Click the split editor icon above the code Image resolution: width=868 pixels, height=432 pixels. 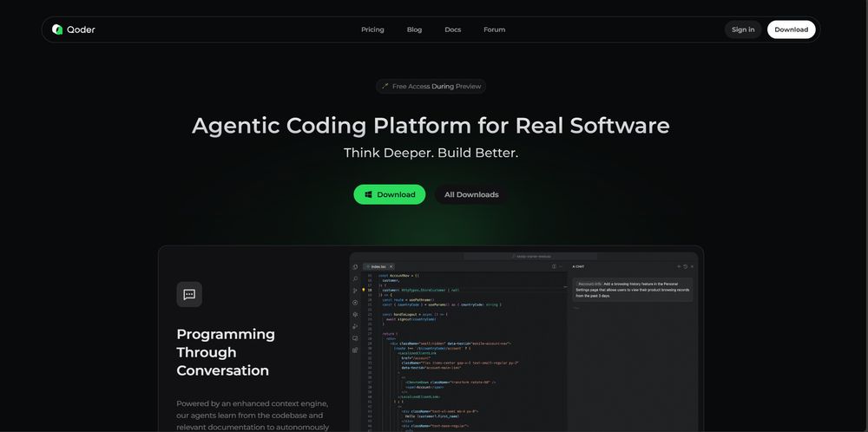[x=554, y=266]
